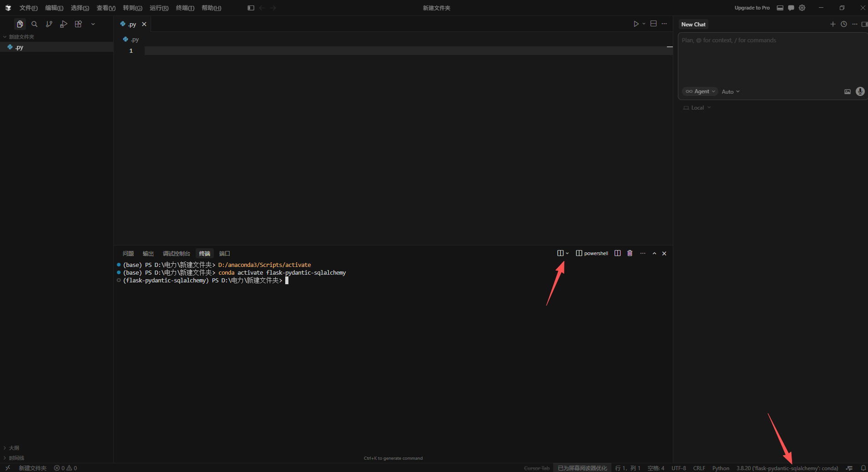Switch to the 端口 panel tab
The image size is (868, 472).
pos(225,253)
